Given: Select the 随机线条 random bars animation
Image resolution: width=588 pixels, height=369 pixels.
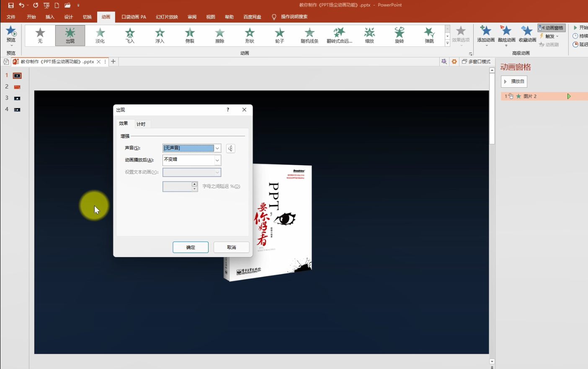Looking at the screenshot, I should tap(309, 35).
